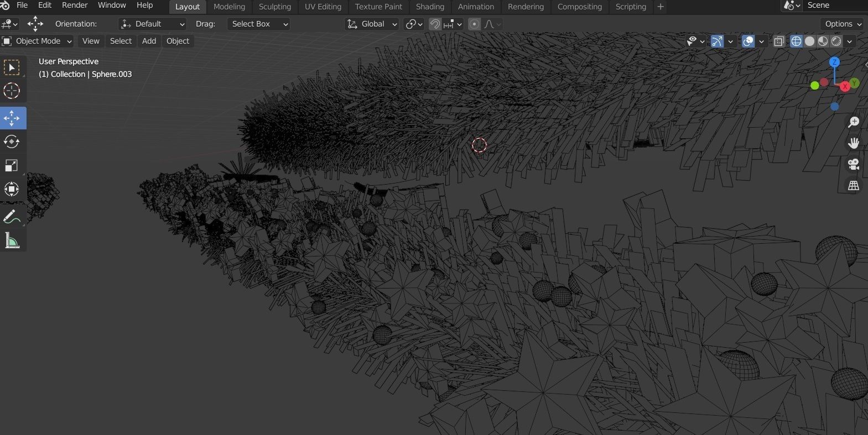Viewport: 868px width, 435px height.
Task: Switch to the Compositing workspace tab
Action: coord(580,7)
